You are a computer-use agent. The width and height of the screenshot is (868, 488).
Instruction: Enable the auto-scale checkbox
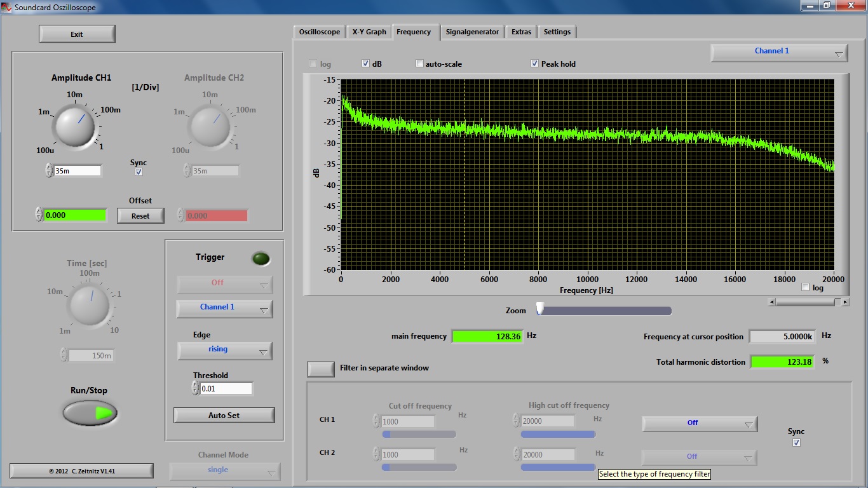(419, 64)
